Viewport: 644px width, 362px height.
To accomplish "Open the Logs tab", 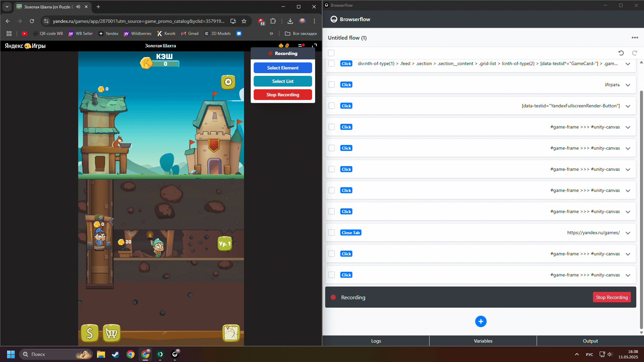I will click(x=376, y=341).
